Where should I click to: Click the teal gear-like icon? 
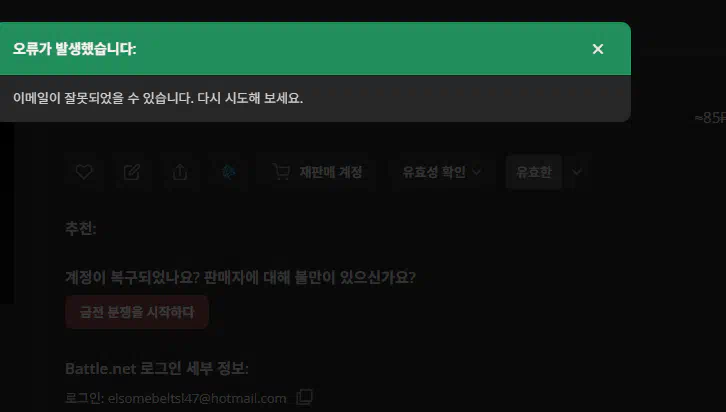(228, 172)
